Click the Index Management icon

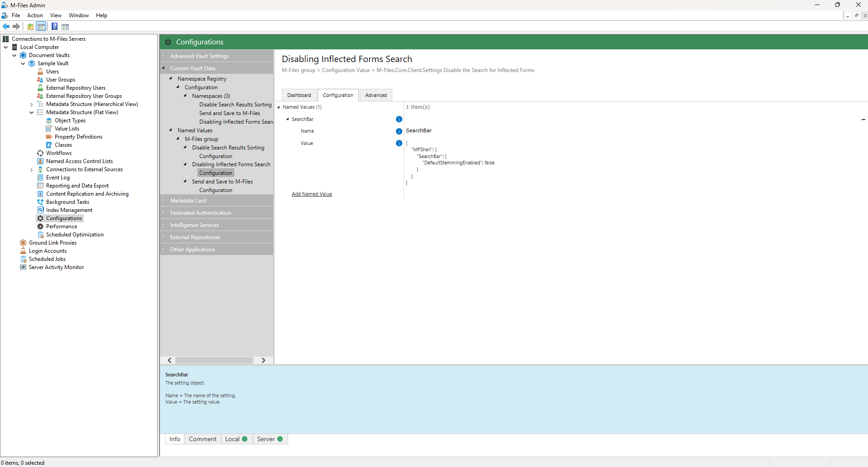[40, 210]
